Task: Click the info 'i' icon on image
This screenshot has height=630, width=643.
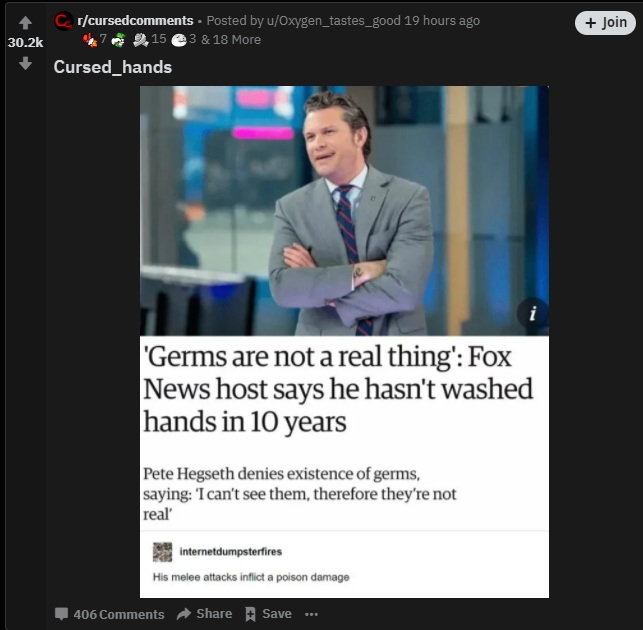Action: click(532, 314)
